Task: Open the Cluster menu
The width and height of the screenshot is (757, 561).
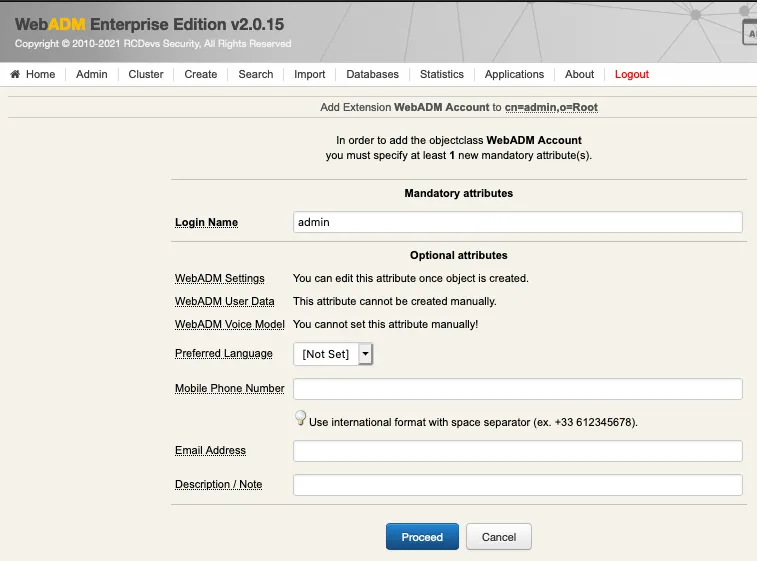Action: point(146,74)
